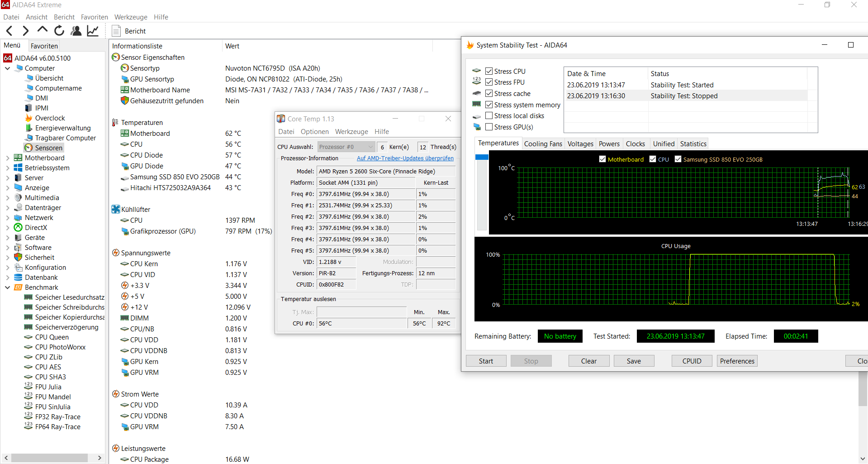
Task: Expand the Konfiguration tree node
Action: click(7, 268)
